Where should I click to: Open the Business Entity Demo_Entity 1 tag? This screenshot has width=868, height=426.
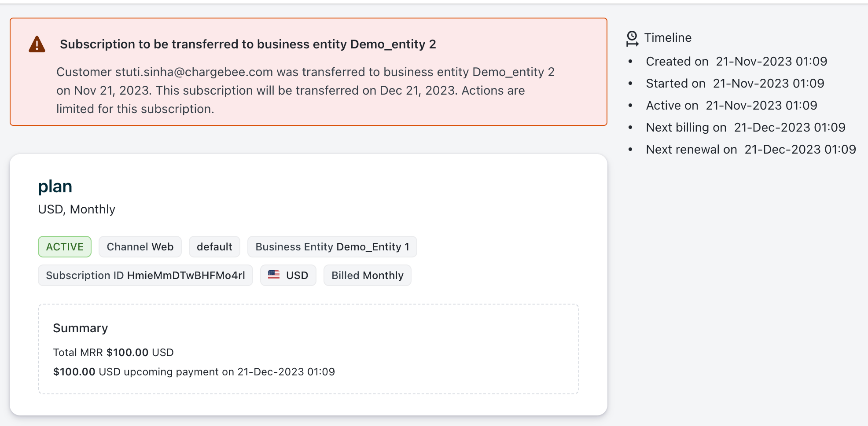tap(332, 247)
